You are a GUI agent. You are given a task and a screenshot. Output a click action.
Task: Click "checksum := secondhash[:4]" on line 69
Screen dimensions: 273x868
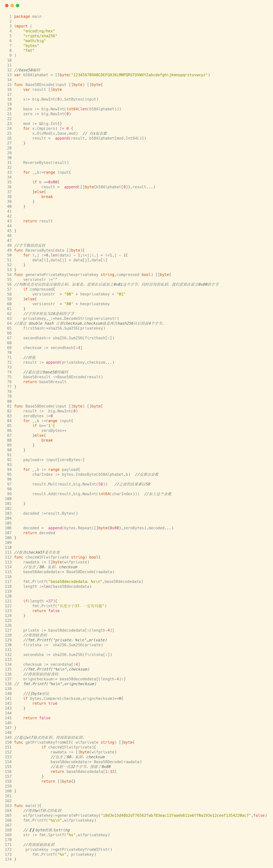(53, 348)
